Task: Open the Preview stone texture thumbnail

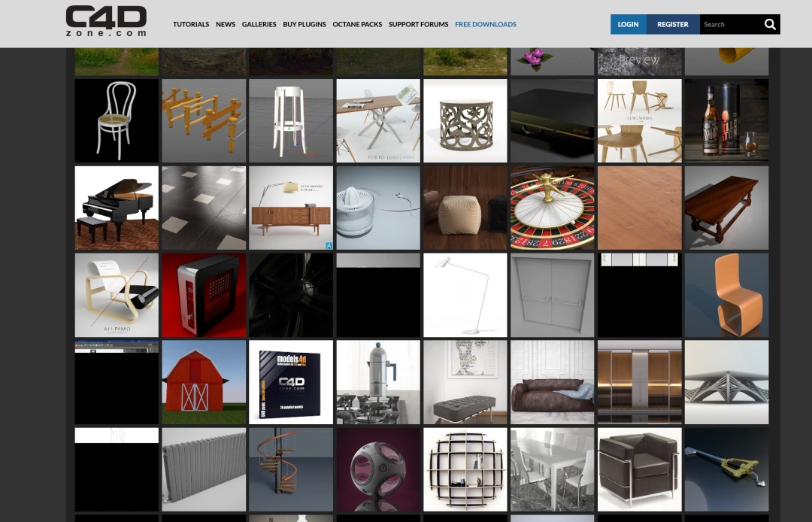Action: click(x=640, y=62)
